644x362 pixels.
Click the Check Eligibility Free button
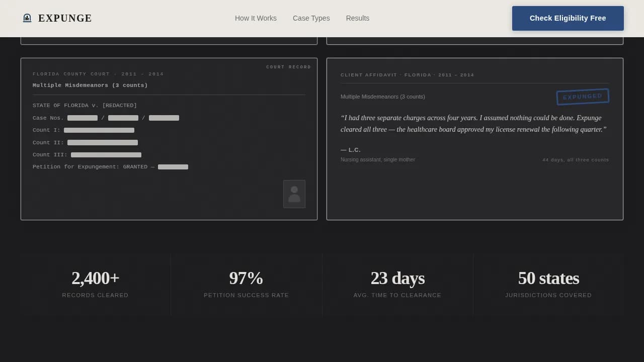click(x=568, y=18)
